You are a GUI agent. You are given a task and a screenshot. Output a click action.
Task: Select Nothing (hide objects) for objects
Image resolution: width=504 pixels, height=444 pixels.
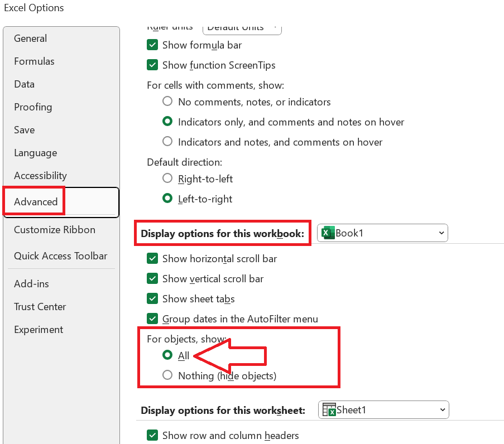coord(167,375)
